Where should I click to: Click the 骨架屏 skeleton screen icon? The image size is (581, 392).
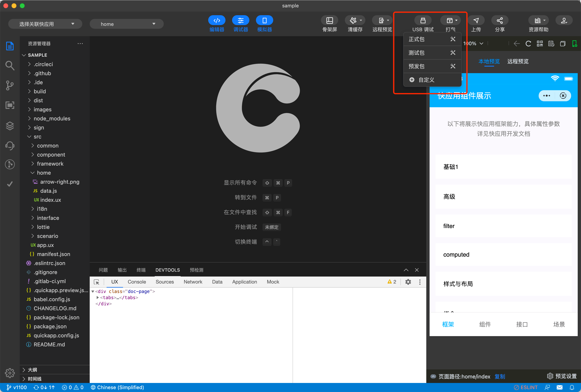330,21
